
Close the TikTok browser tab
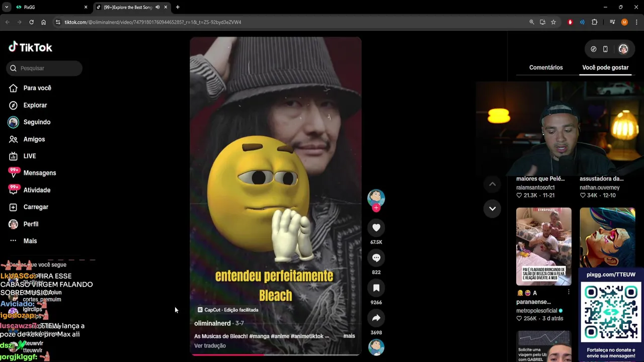point(166,7)
